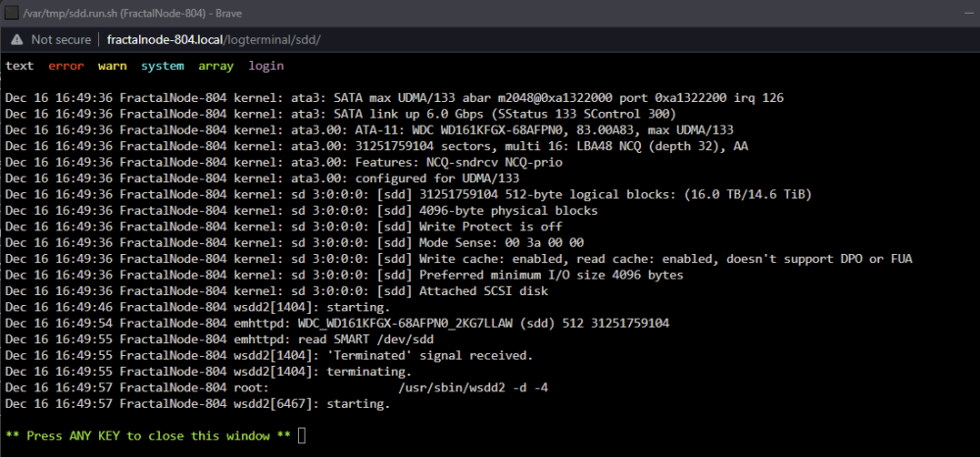Click the window title text "/var/tmp/sdd.run.sh"
980x457 pixels.
(68, 13)
